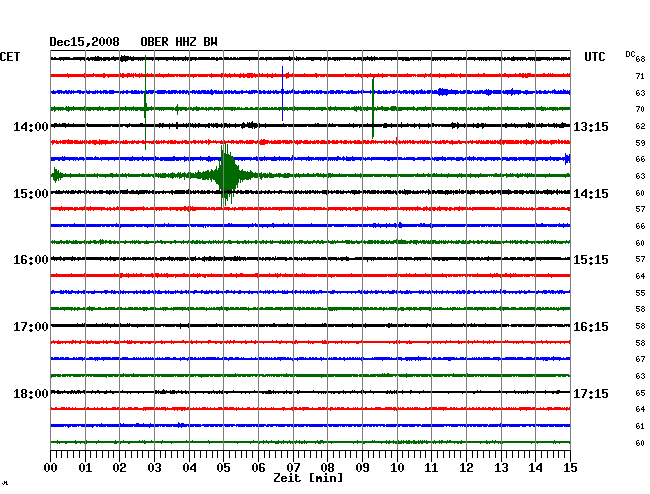Screen dimensions: 650x494
Task: Select the DC value "70"
Action: pyautogui.click(x=640, y=109)
